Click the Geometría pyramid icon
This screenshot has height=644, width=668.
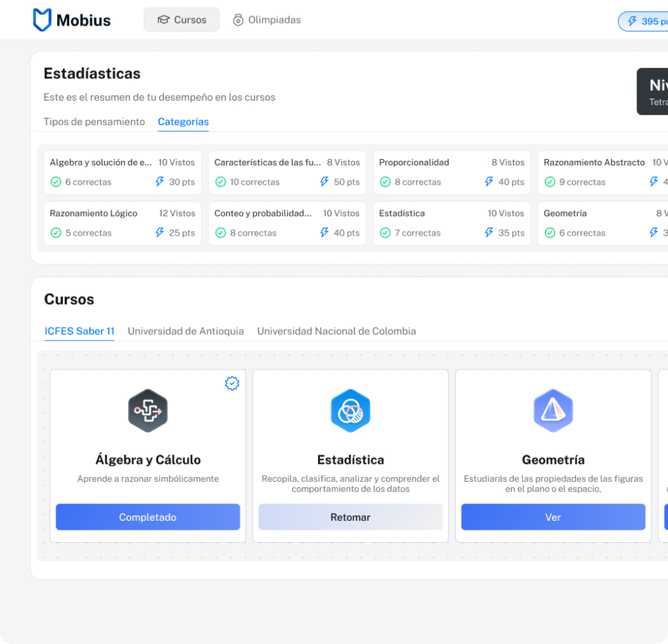(x=553, y=411)
